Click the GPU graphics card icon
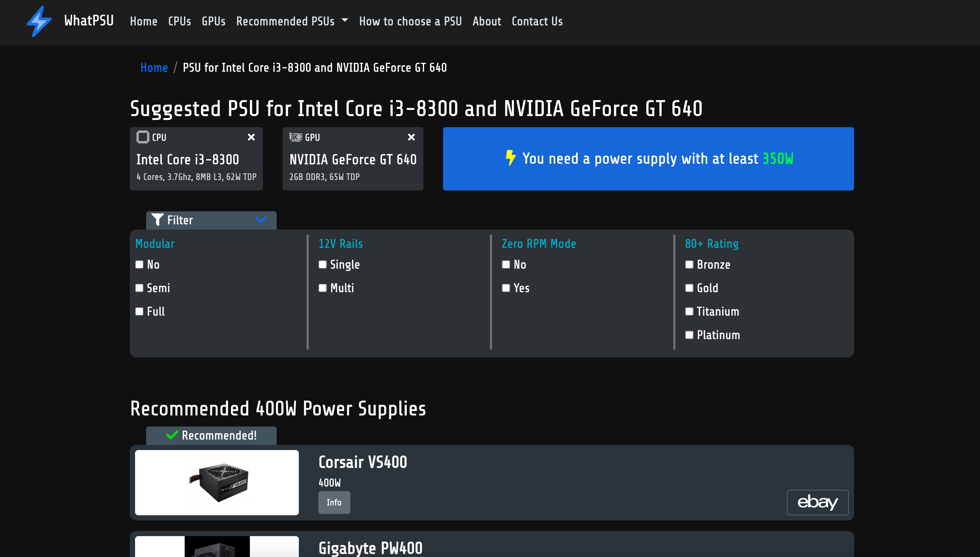The image size is (980, 557). pyautogui.click(x=296, y=137)
